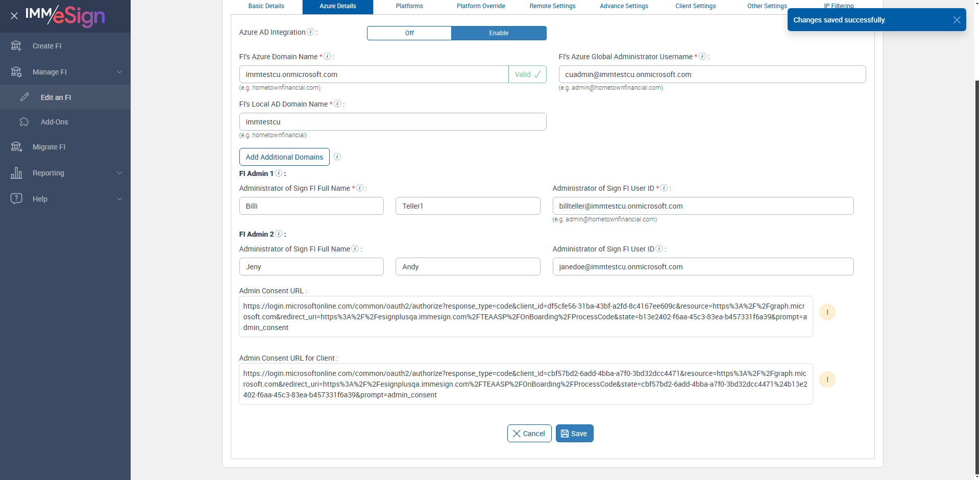The width and height of the screenshot is (980, 480).
Task: Click warning icon next to Admin Consent URL
Action: pyautogui.click(x=827, y=312)
